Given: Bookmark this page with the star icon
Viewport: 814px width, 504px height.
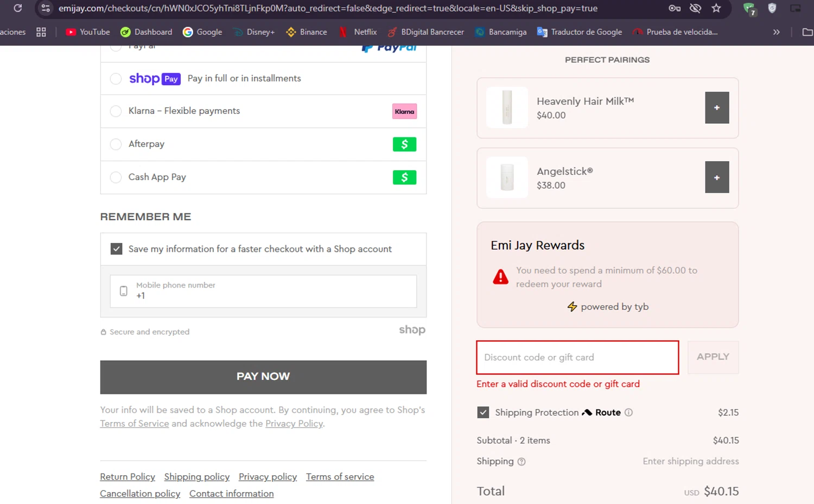Looking at the screenshot, I should pyautogui.click(x=716, y=8).
